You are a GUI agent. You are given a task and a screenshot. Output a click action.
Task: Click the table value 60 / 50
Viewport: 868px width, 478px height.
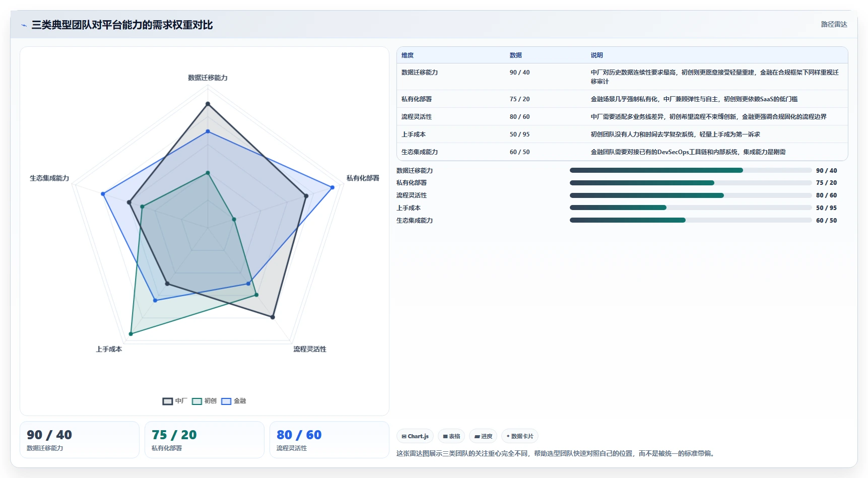pos(519,152)
